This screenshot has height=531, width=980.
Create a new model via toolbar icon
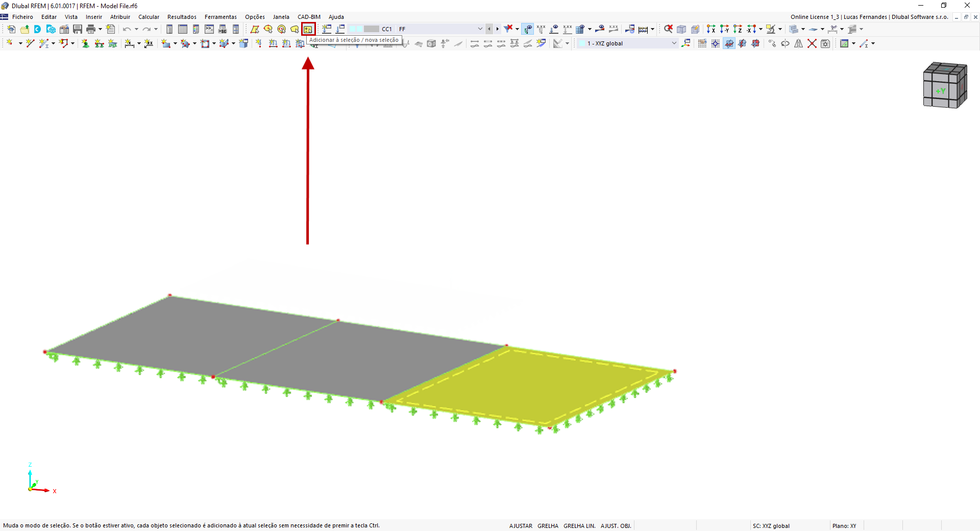tap(11, 29)
